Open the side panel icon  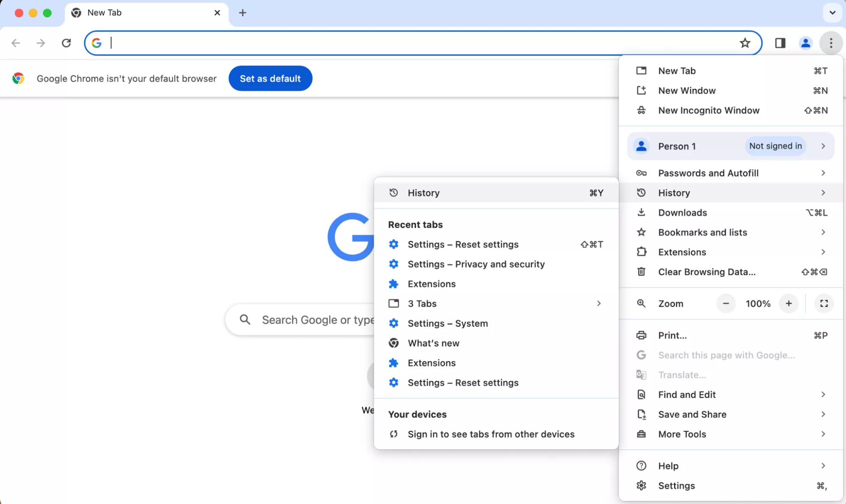tap(780, 43)
